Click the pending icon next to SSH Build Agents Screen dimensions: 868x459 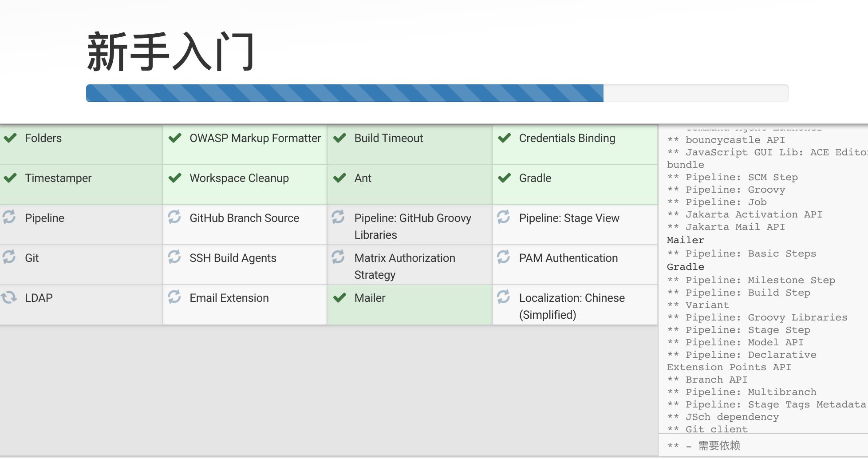pos(174,257)
